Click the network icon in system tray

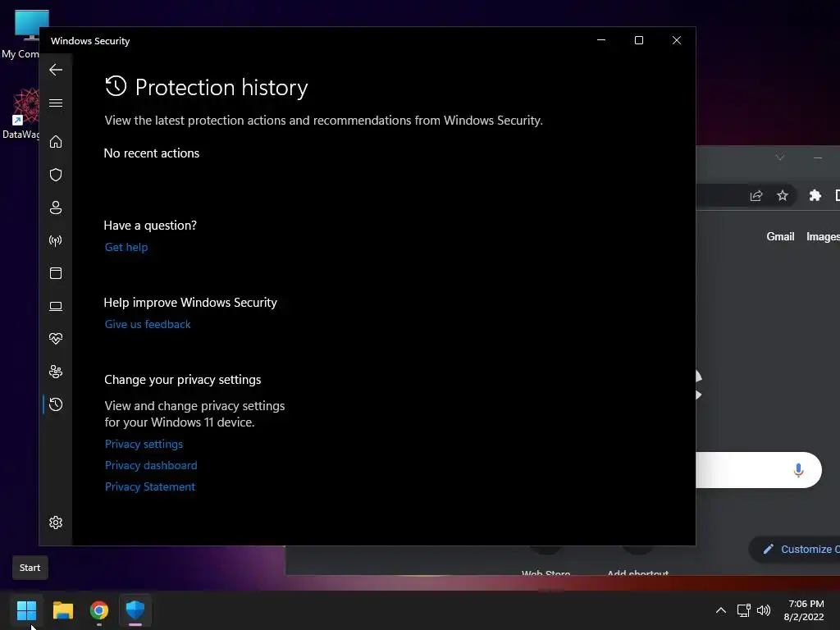[x=743, y=610]
